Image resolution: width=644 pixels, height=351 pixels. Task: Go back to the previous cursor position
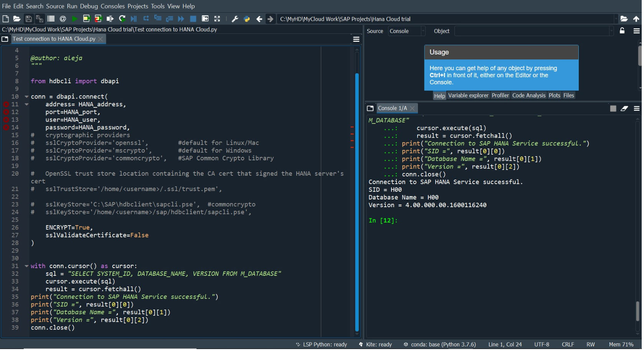click(259, 19)
